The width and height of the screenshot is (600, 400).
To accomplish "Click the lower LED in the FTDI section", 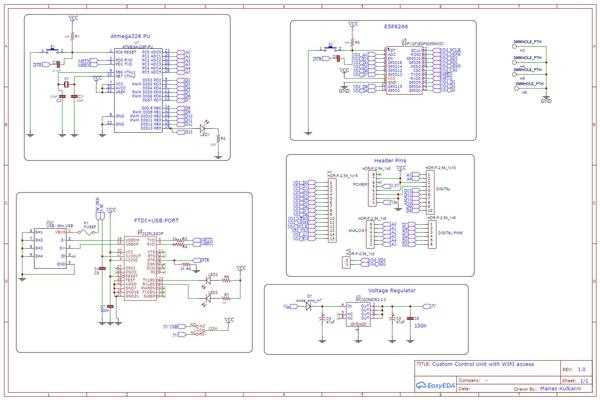I will tap(208, 297).
